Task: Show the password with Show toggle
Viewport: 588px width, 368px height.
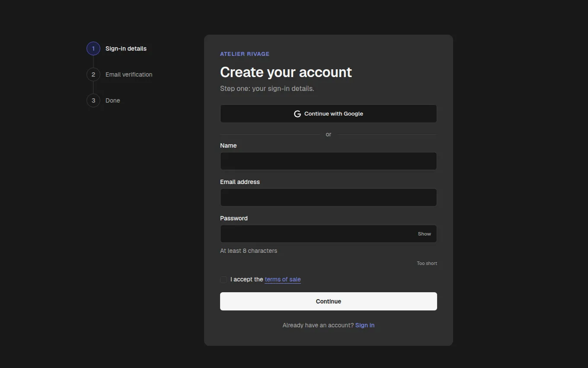Action: tap(424, 234)
